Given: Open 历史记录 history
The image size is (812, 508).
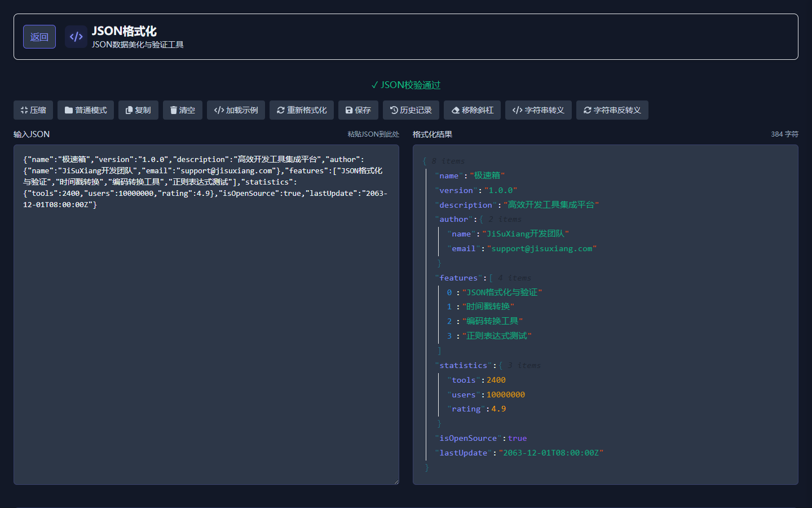Looking at the screenshot, I should [411, 110].
